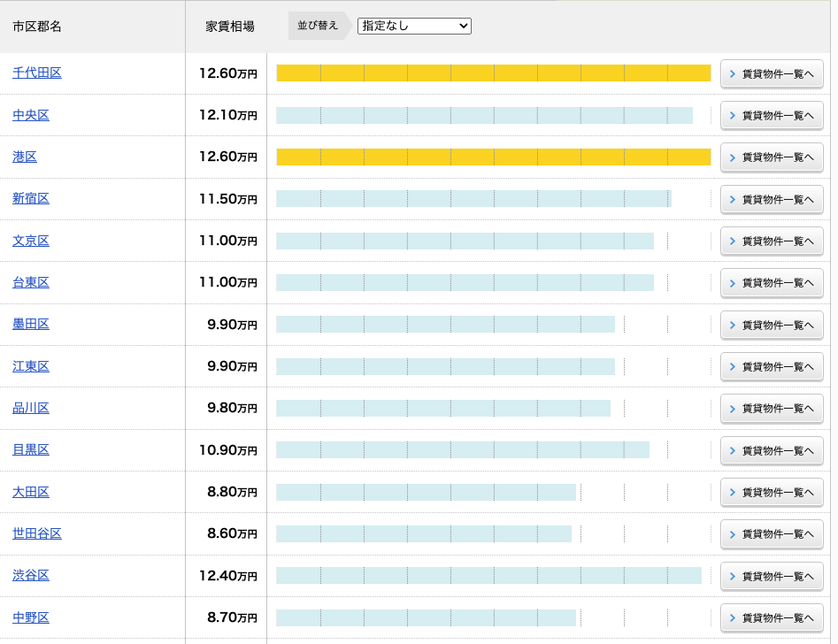Click 賃貸物件一覧へ button for 大田区

772,492
